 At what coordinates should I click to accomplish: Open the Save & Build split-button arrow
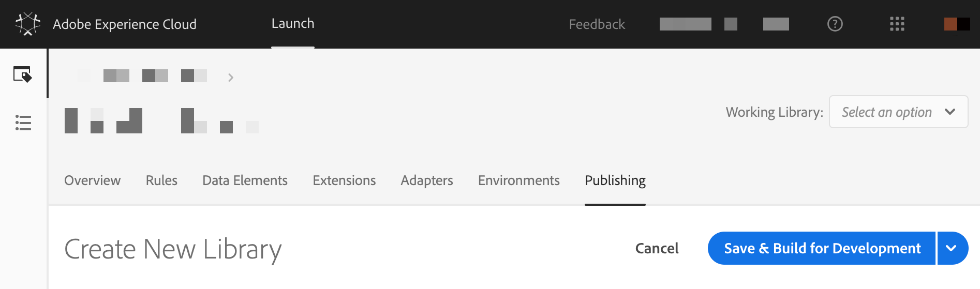[952, 248]
